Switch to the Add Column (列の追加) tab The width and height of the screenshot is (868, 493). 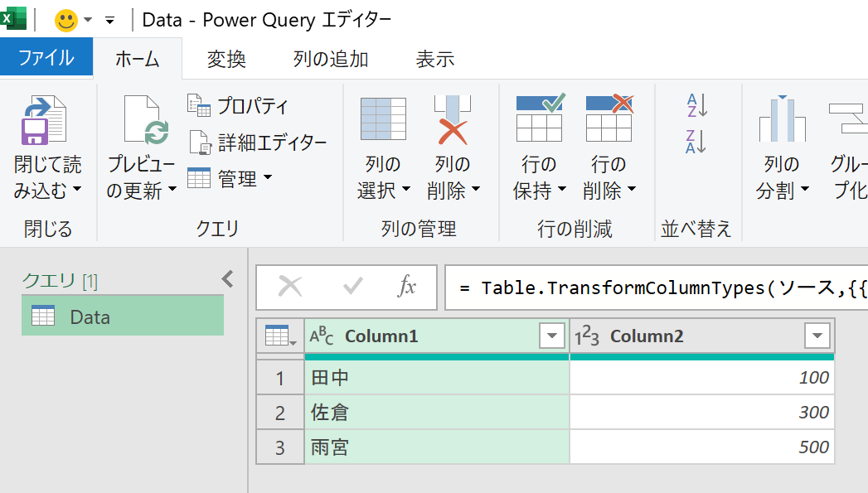(331, 59)
